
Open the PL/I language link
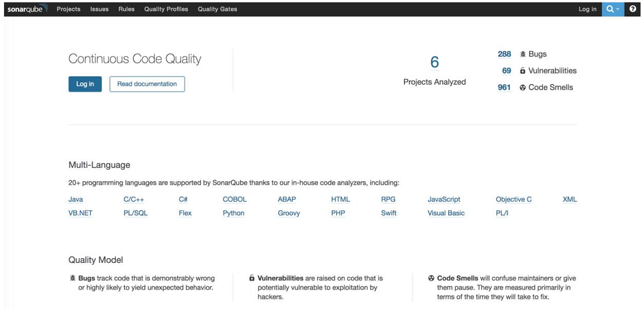click(502, 213)
